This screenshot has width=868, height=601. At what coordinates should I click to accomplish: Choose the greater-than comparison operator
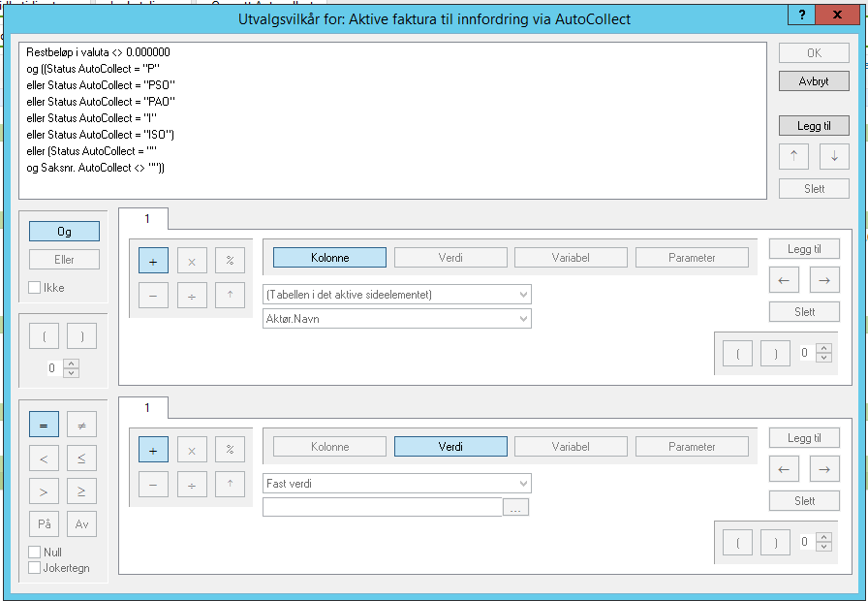pos(44,491)
